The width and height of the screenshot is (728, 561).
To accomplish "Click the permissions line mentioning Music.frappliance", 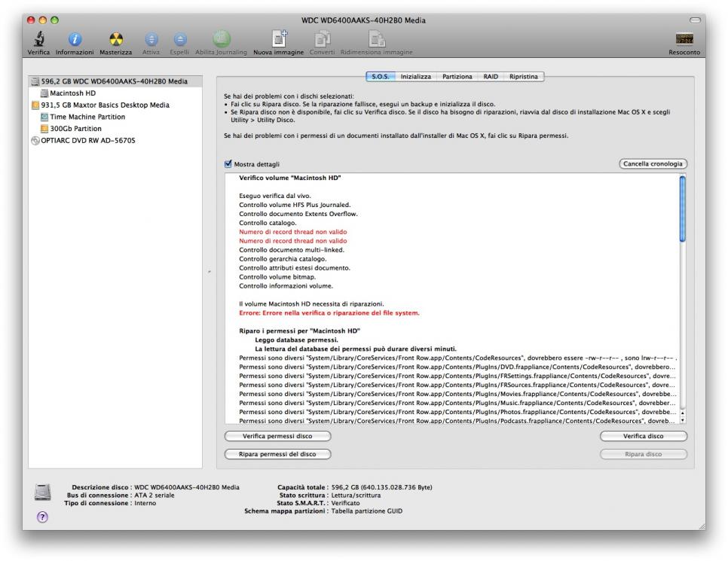I will tap(457, 403).
